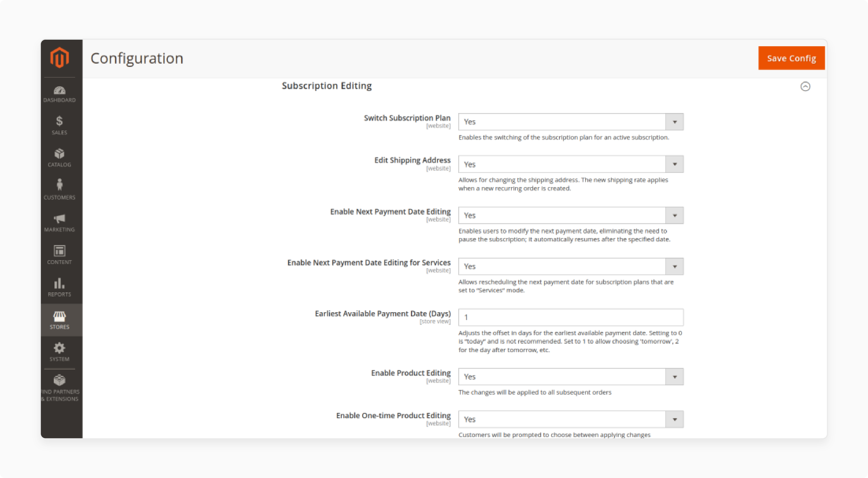Screen dimensions: 868x478
Task: Click the Enable One-time Product Editing label
Action: (x=393, y=416)
